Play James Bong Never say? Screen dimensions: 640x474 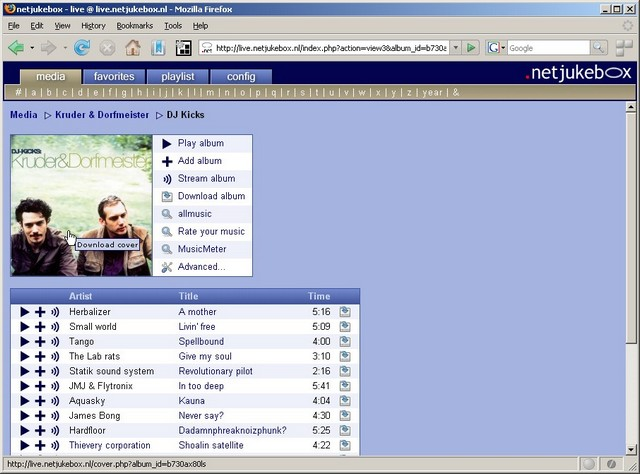click(x=24, y=416)
